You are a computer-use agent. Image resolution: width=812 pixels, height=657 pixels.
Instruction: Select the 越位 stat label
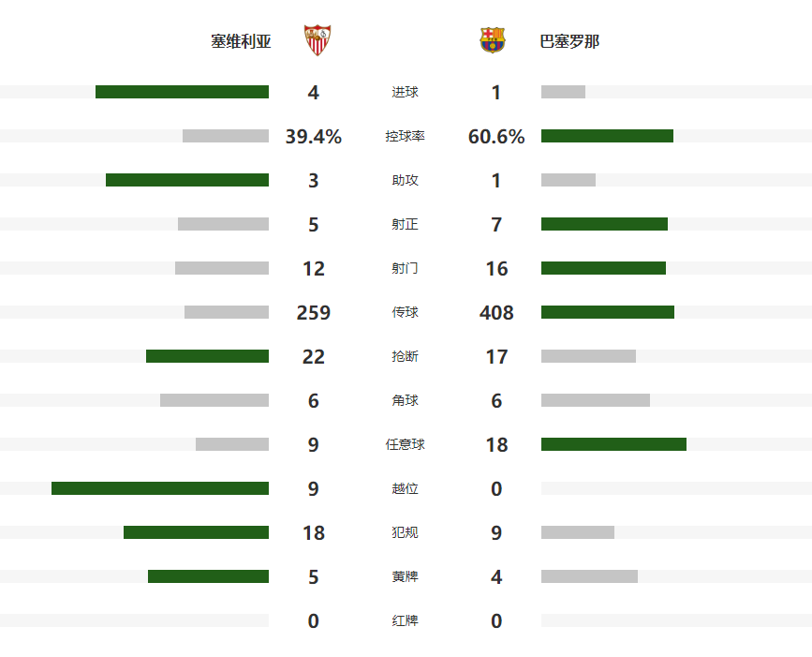[405, 488]
